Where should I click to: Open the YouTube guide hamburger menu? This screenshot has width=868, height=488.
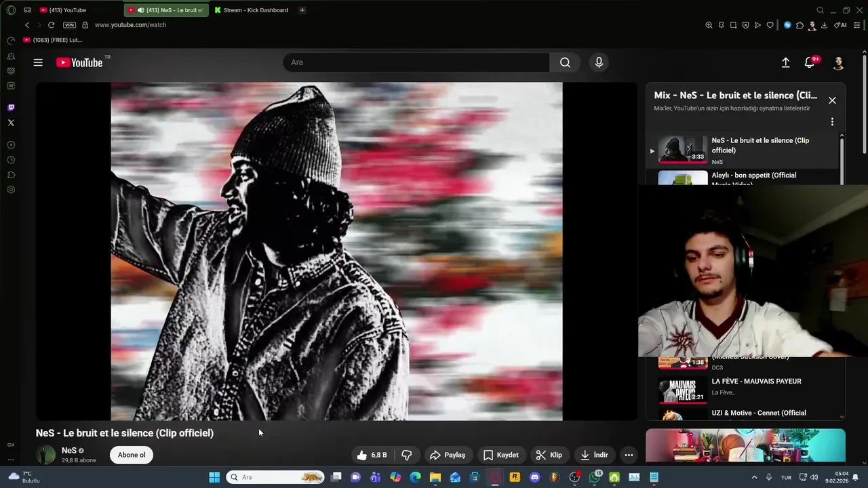coord(38,62)
